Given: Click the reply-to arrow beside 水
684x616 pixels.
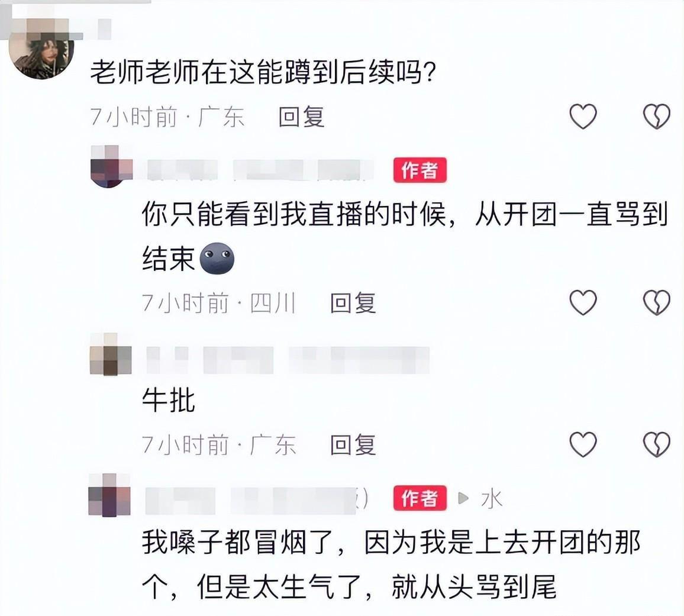Looking at the screenshot, I should click(463, 498).
